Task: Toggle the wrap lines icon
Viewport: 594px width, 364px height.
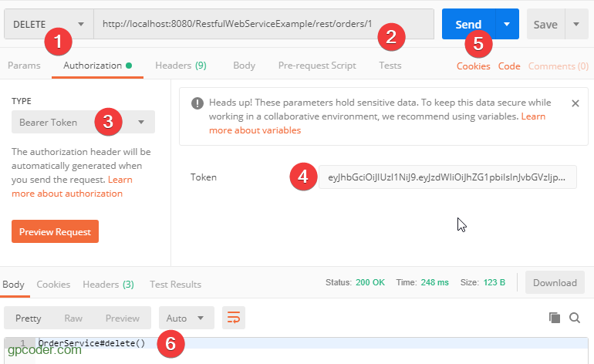Action: [233, 317]
